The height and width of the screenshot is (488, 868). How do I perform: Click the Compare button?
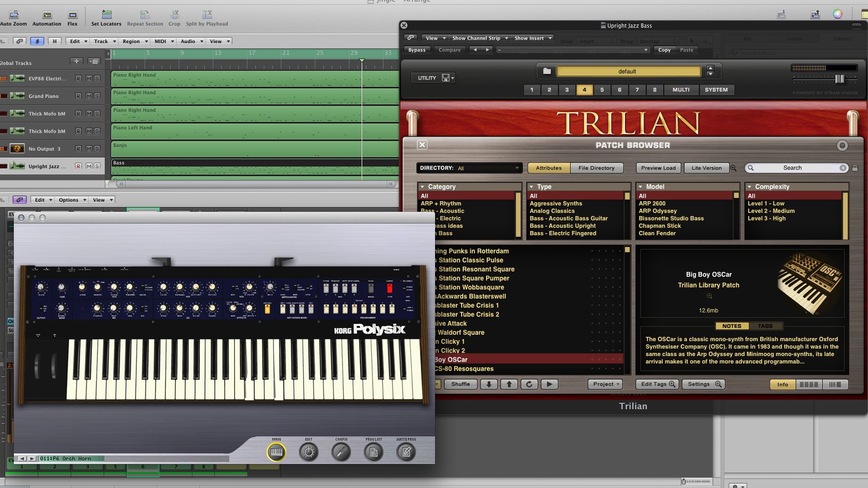coord(449,50)
